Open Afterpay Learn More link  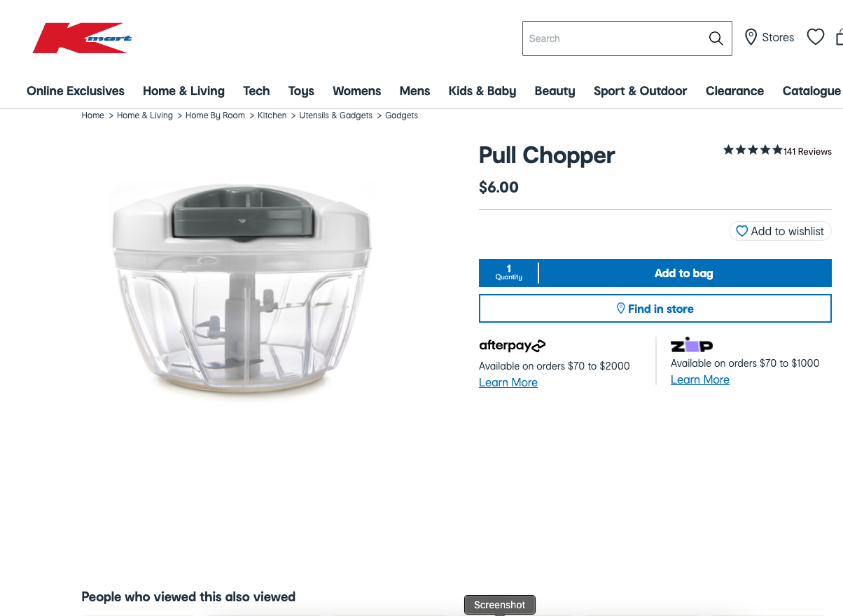508,382
